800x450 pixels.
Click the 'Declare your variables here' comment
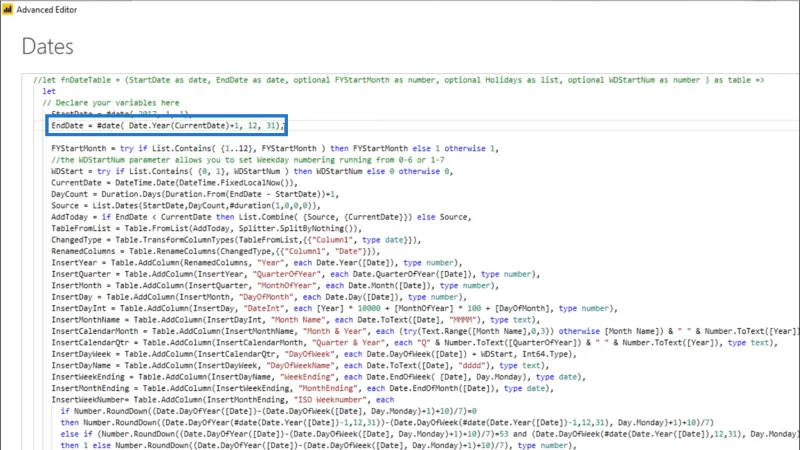(111, 103)
